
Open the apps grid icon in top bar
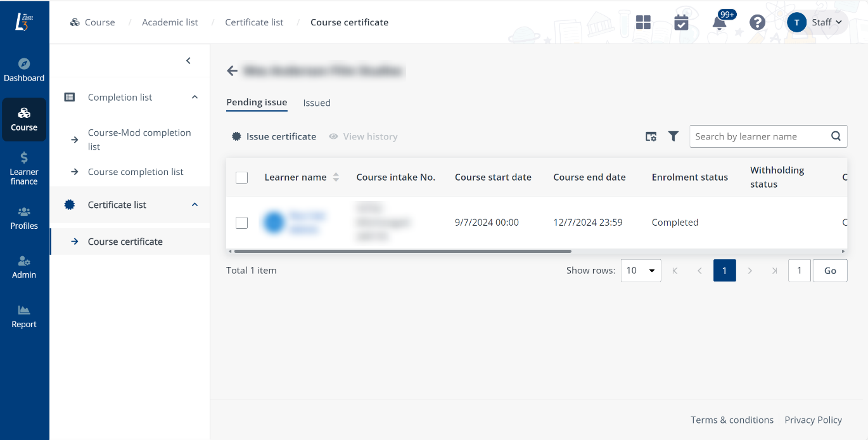coord(642,22)
